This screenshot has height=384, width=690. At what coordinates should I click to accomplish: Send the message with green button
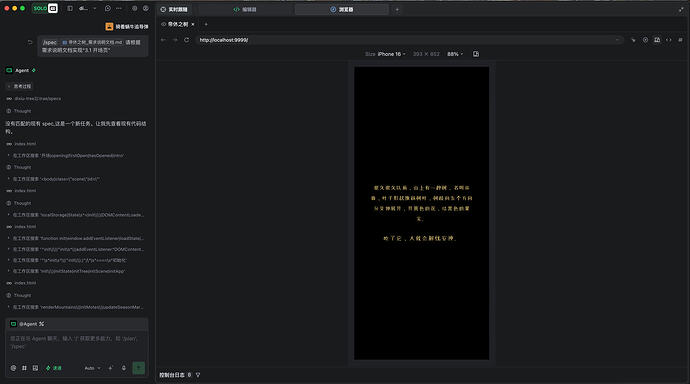coord(139,368)
